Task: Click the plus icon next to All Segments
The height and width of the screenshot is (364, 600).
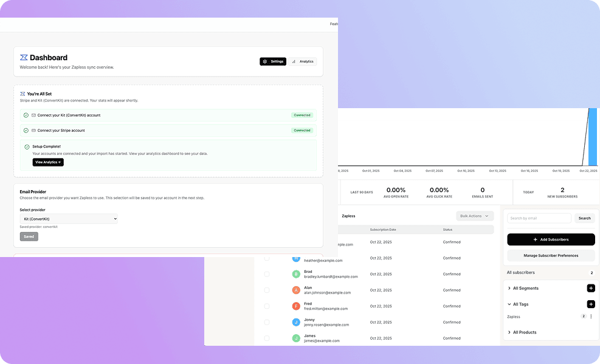Action: 591,288
